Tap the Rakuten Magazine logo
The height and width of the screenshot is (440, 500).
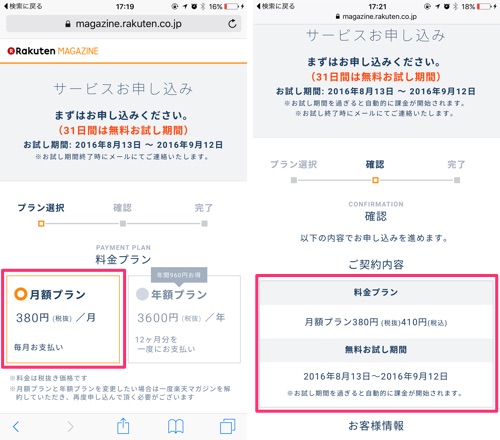pyautogui.click(x=53, y=51)
